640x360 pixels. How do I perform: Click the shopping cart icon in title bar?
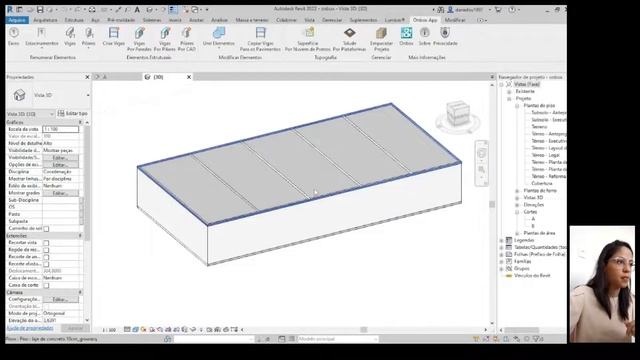click(x=498, y=9)
